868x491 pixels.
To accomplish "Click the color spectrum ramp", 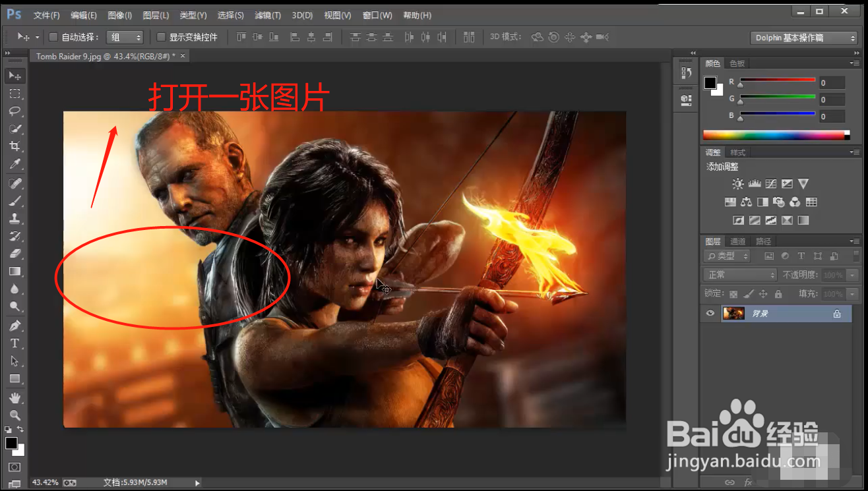I will (x=776, y=135).
